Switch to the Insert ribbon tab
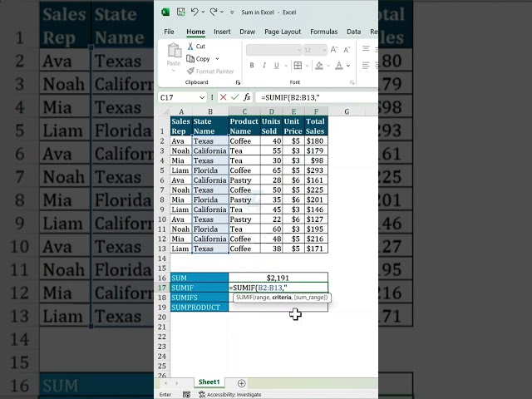532x399 pixels. click(222, 32)
